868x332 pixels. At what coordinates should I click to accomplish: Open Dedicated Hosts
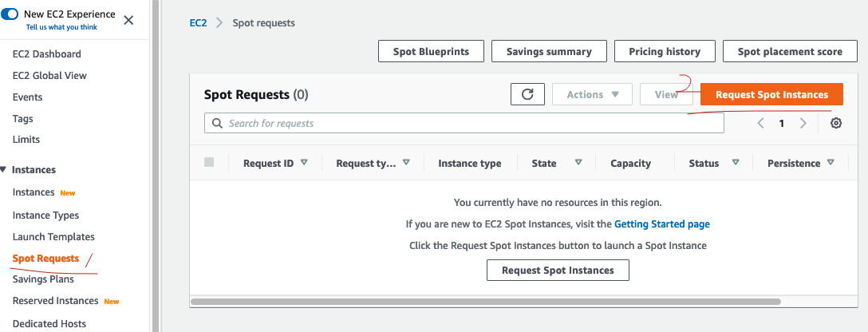point(49,324)
